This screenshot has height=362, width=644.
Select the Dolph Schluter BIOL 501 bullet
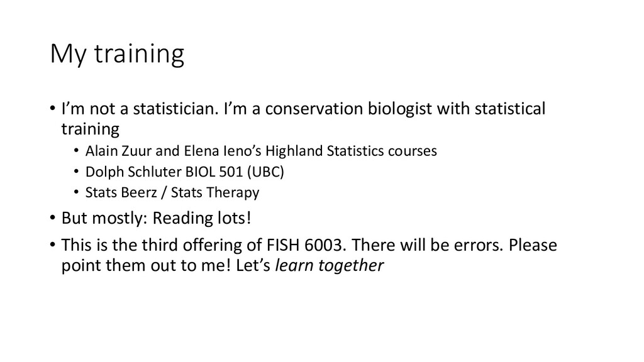coord(184,172)
